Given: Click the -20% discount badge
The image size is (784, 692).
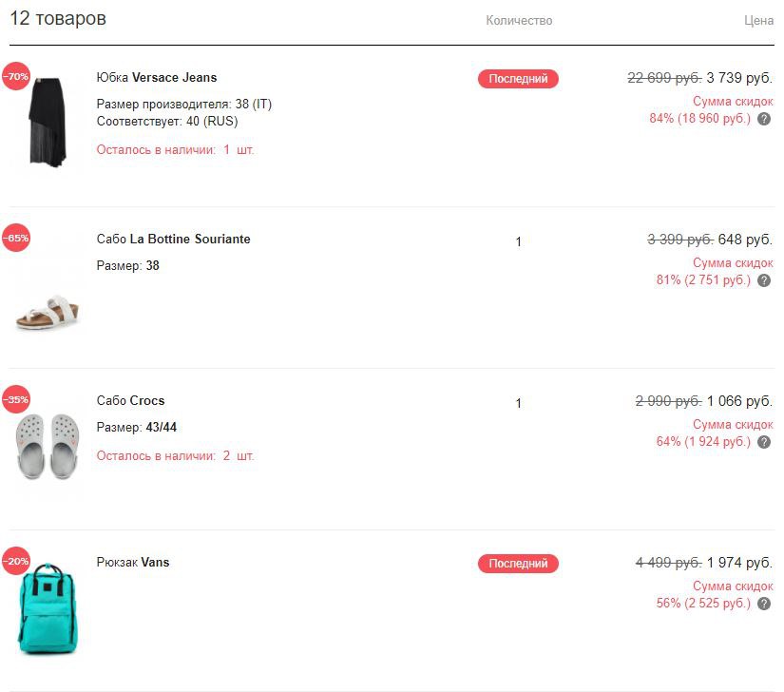Looking at the screenshot, I should click(x=16, y=561).
